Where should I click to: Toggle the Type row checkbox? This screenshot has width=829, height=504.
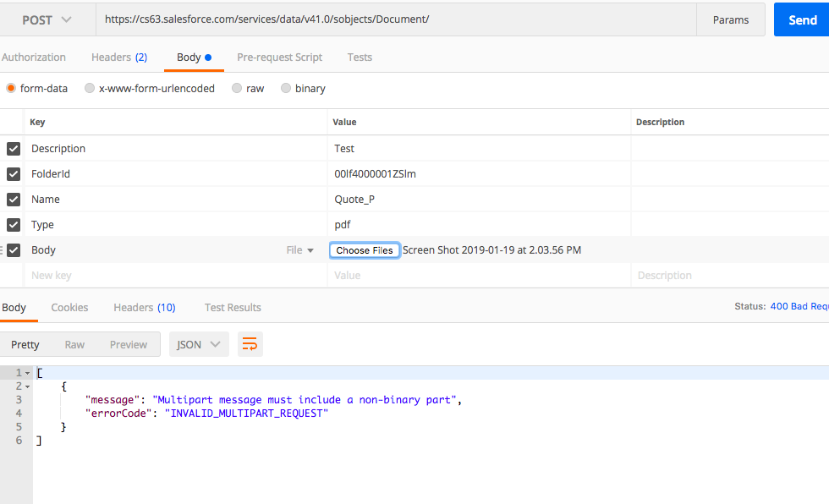pos(14,225)
